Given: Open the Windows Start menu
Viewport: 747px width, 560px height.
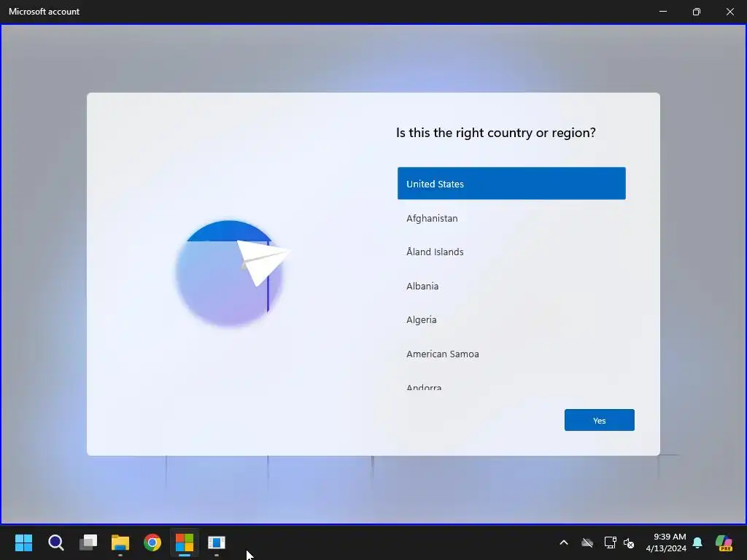Looking at the screenshot, I should (x=23, y=542).
